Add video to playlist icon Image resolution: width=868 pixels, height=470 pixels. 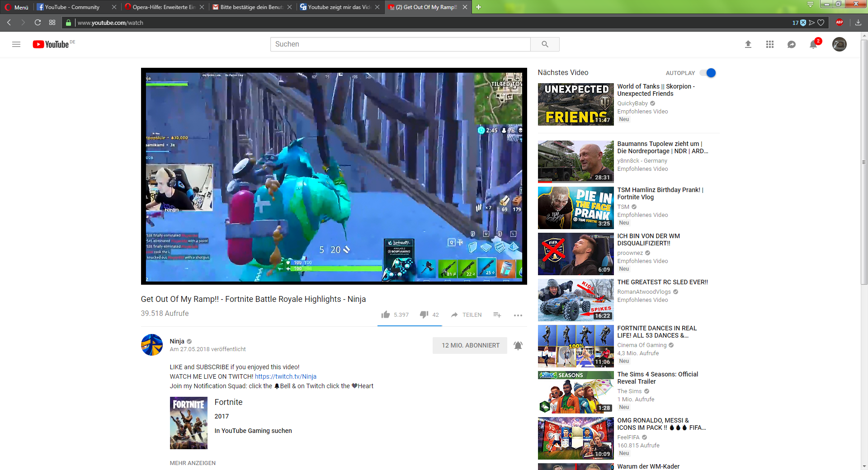pos(497,315)
